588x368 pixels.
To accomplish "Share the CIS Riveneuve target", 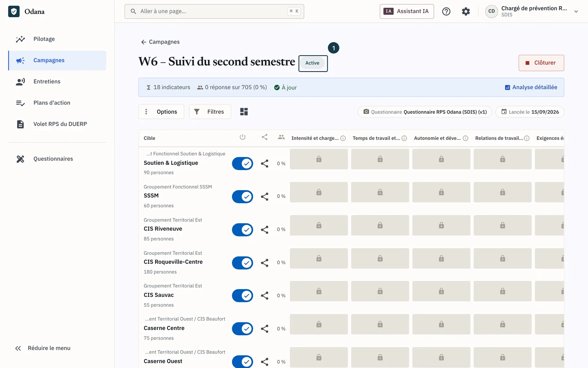I will tap(265, 230).
